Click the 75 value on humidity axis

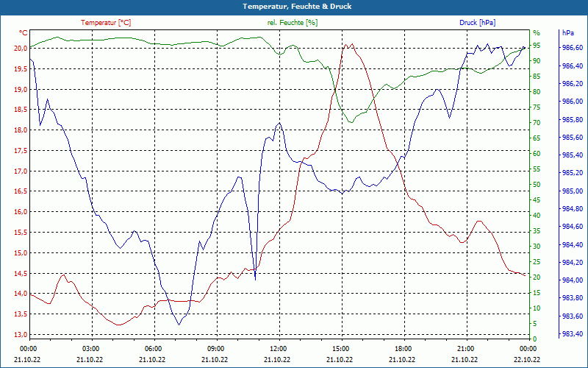click(x=537, y=107)
